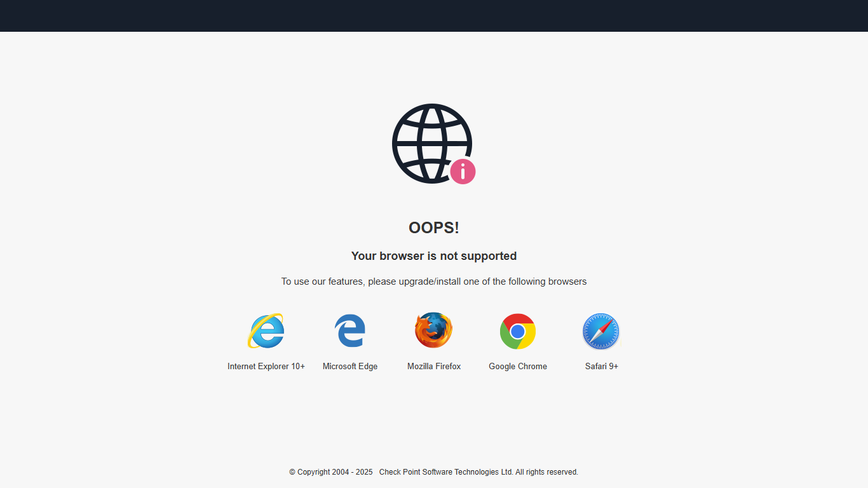Open the "Safari 9+" label link

(x=602, y=367)
